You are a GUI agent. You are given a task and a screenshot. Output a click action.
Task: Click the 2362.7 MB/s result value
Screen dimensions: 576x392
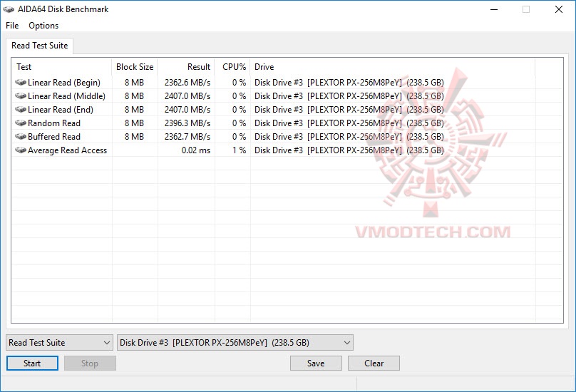click(x=187, y=137)
